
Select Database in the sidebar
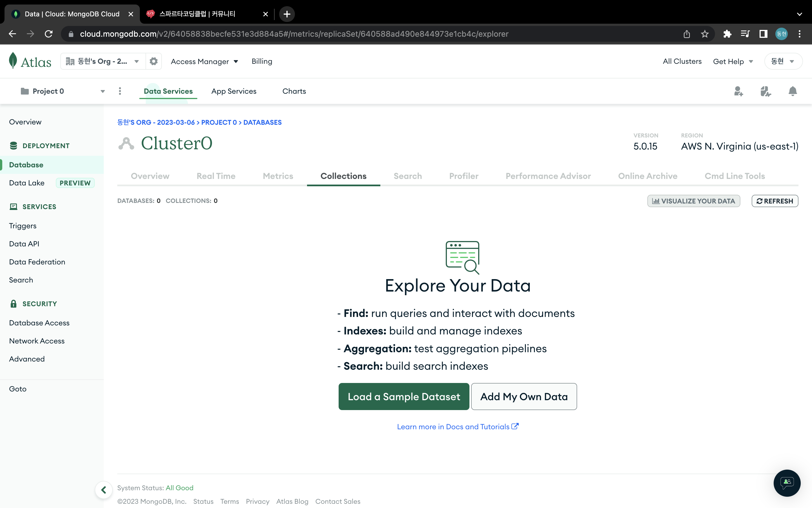[52, 165]
